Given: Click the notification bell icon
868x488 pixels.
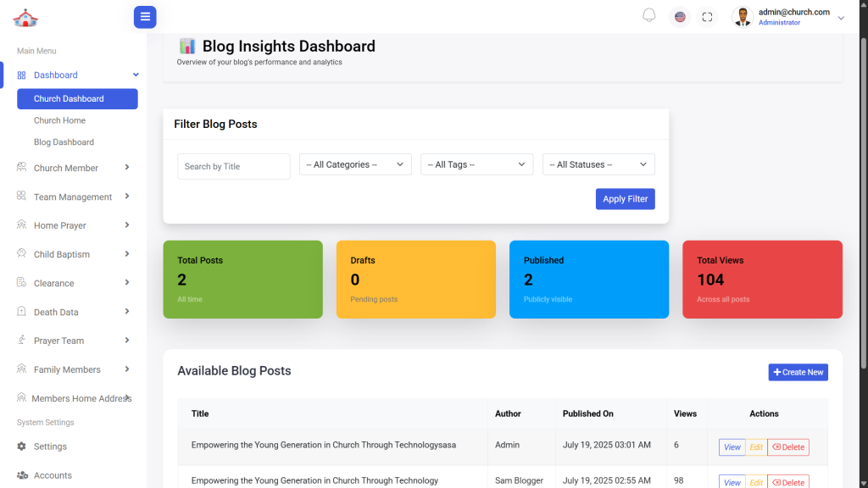Looking at the screenshot, I should coord(649,16).
